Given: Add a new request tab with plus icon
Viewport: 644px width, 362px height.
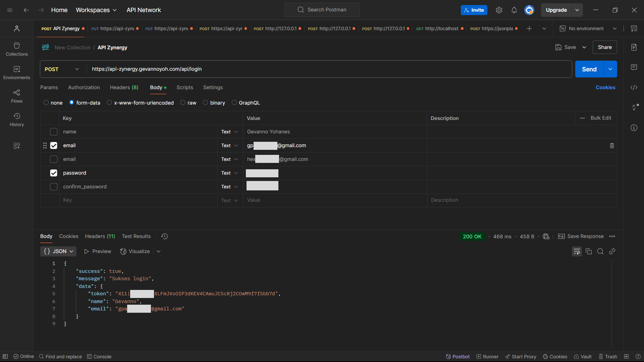Looking at the screenshot, I should tap(529, 28).
